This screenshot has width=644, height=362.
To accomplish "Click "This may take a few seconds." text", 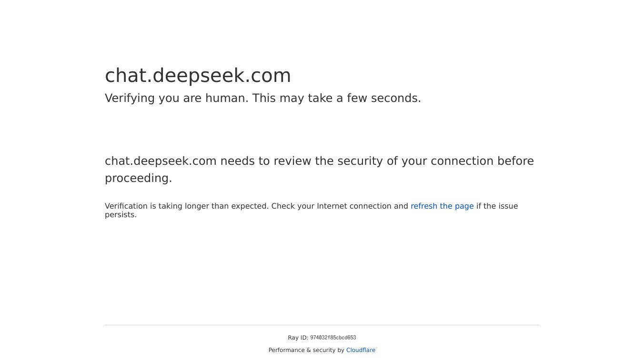I will pos(336,98).
